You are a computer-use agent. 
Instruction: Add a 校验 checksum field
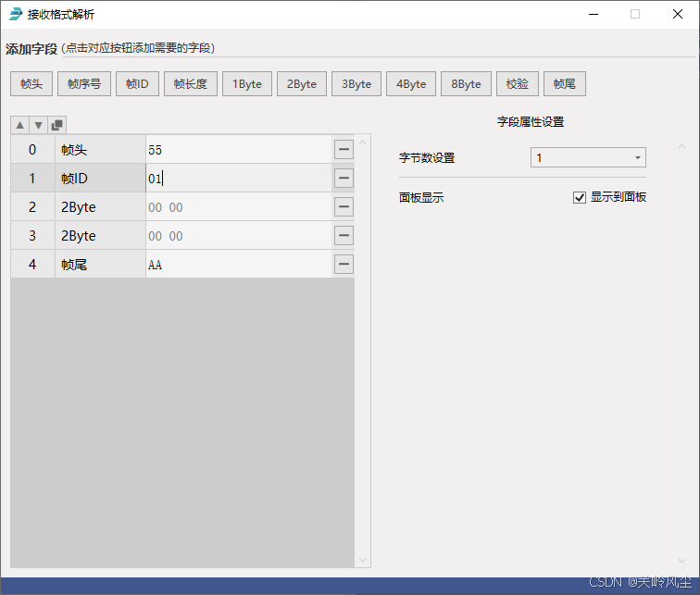pos(518,84)
